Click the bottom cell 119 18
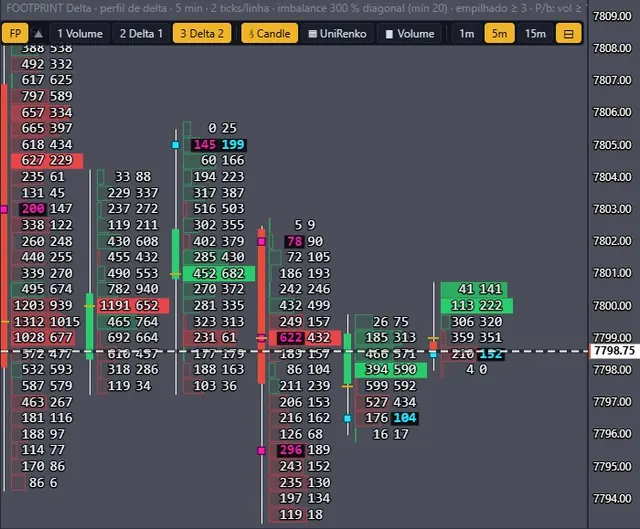The width and height of the screenshot is (640, 529). coord(301,515)
